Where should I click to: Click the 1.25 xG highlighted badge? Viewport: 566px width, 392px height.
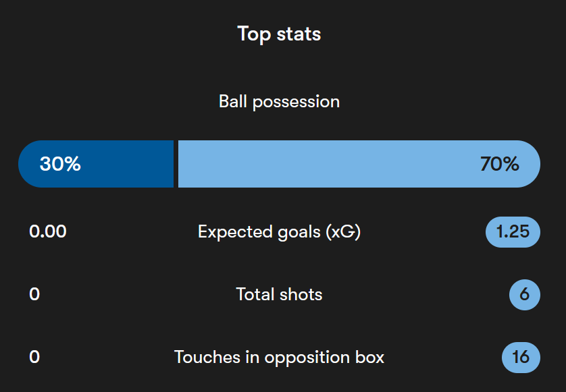pyautogui.click(x=513, y=232)
